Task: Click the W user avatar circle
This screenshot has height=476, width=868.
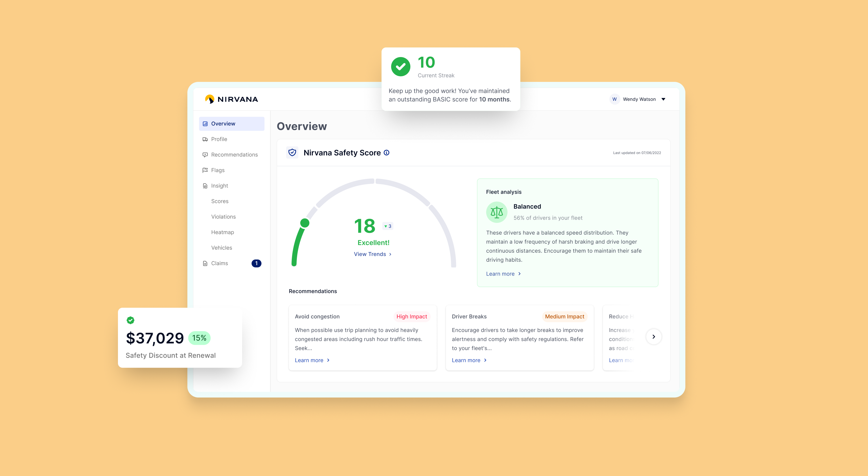Action: [614, 99]
